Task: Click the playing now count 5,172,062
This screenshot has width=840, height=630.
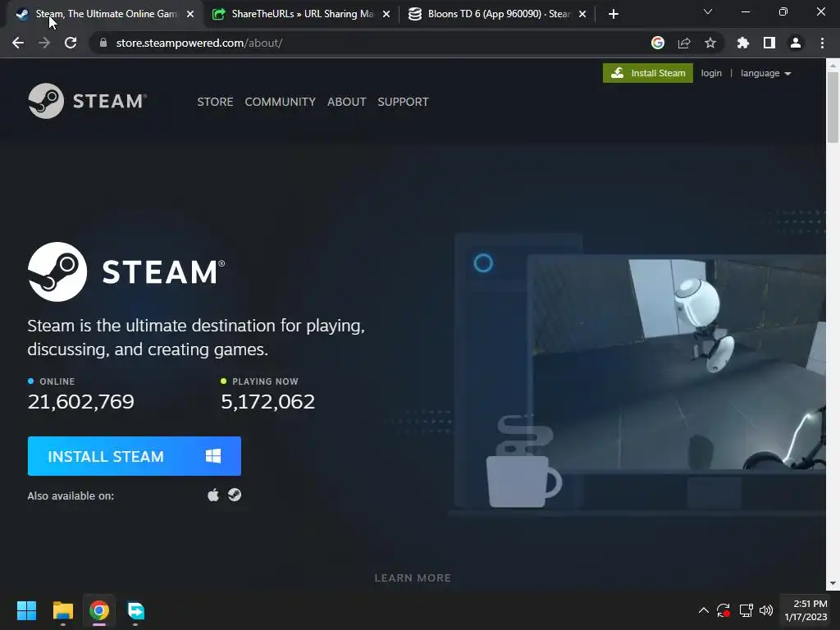Action: (268, 401)
